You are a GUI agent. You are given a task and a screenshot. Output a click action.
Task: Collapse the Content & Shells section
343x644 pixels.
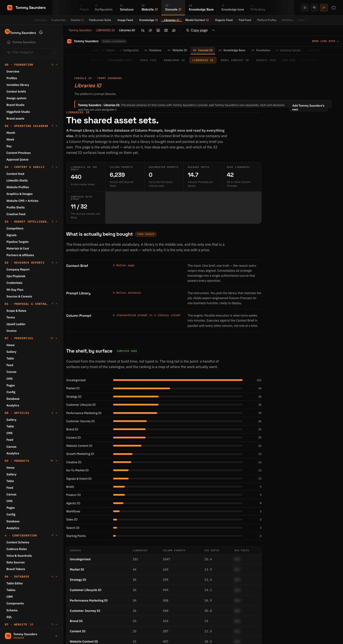coord(57,167)
